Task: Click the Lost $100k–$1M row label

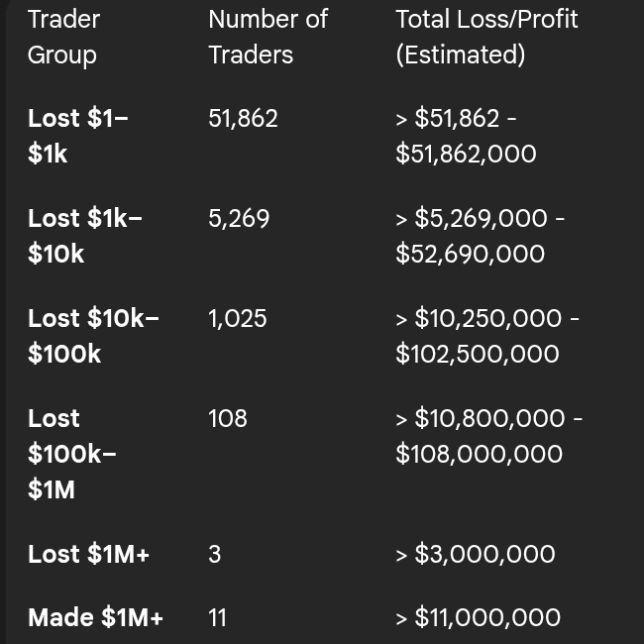Action: coord(72,454)
